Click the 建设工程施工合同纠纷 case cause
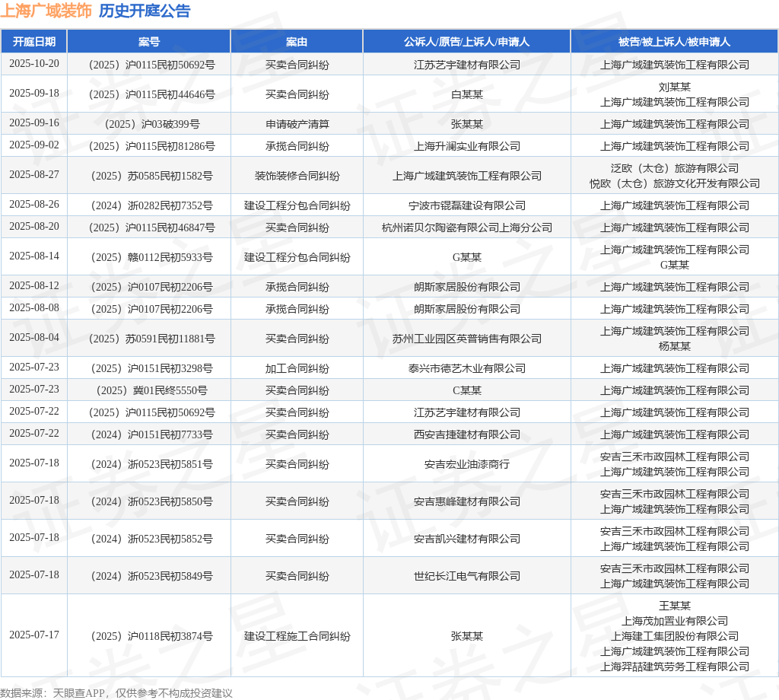This screenshot has width=779, height=700. pyautogui.click(x=297, y=636)
